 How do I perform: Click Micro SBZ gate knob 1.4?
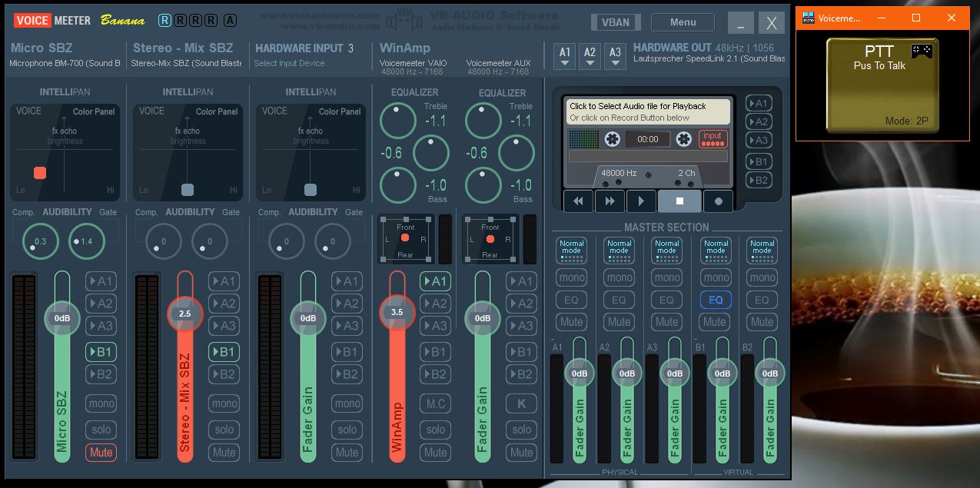86,241
